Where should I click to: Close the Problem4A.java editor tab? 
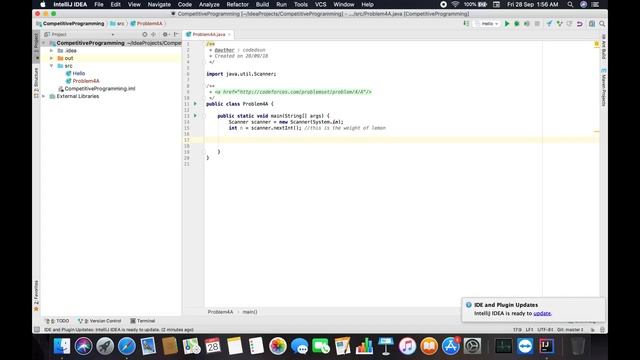[x=229, y=35]
